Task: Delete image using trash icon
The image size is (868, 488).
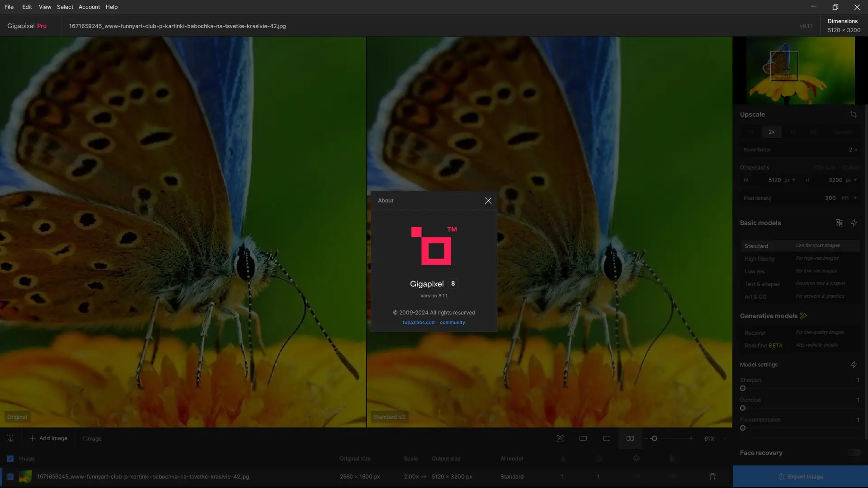Action: tap(712, 477)
